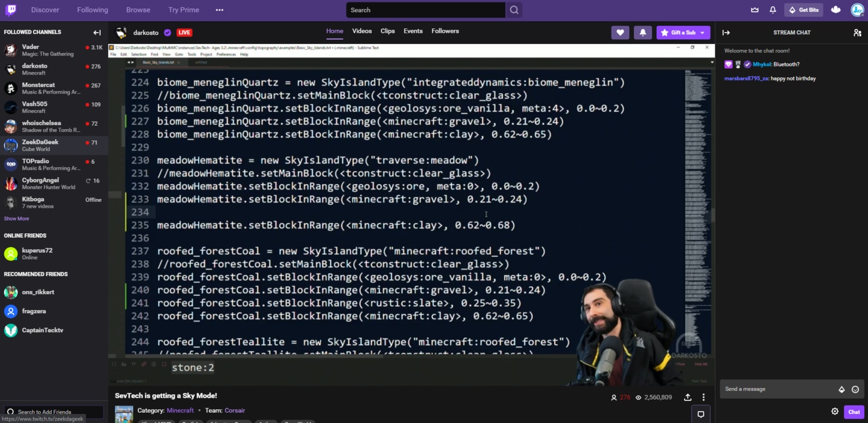This screenshot has height=423, width=868.
Task: Open the emote picker in chat
Action: [x=855, y=389]
